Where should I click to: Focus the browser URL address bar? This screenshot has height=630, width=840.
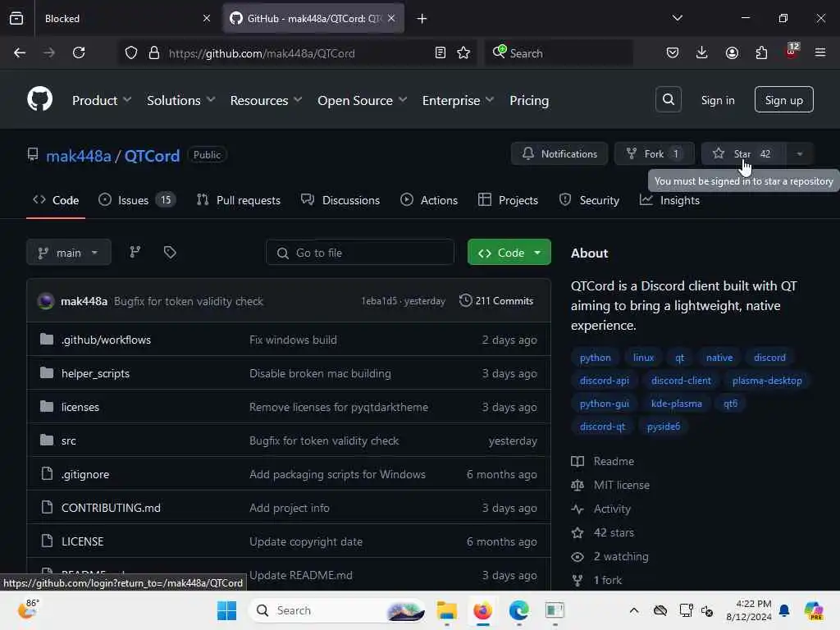[x=297, y=53]
